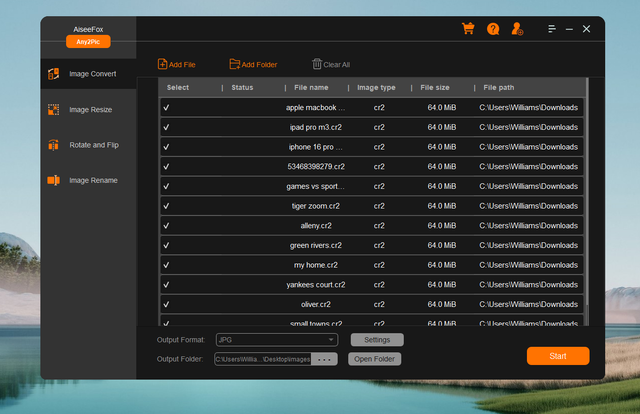
Task: Open the shopping cart purchase icon
Action: coord(468,29)
